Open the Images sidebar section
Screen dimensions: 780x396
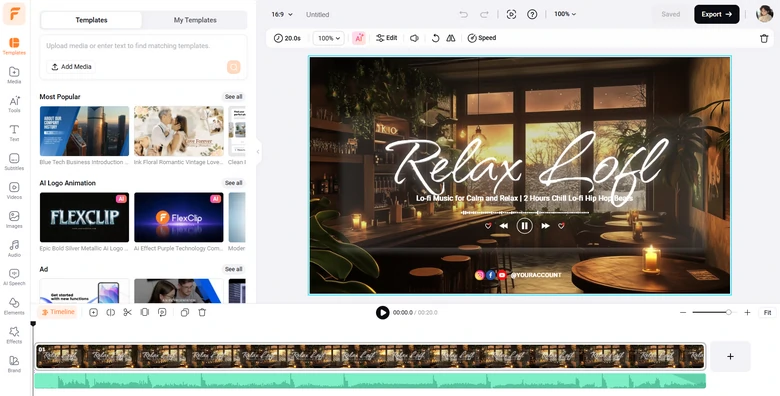click(x=14, y=219)
